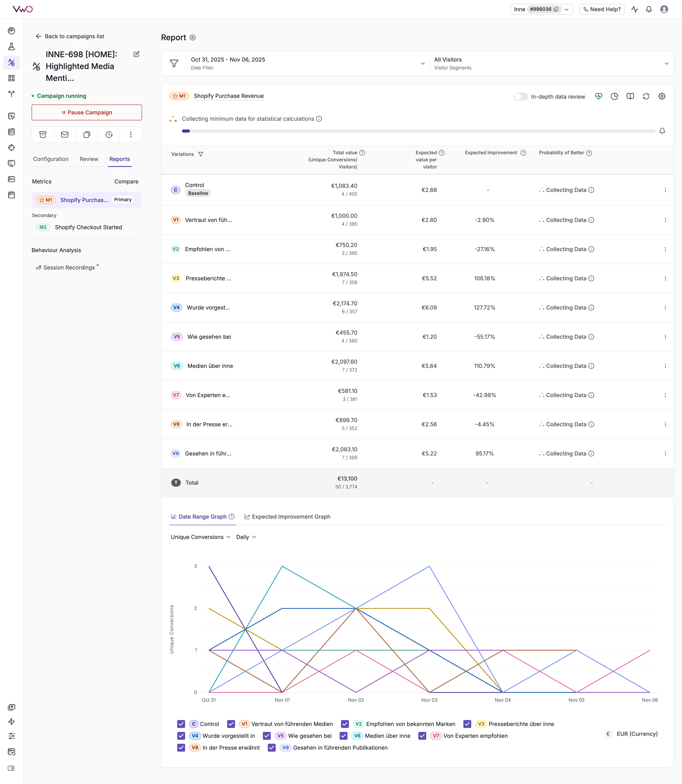Click the archive campaign icon
Screen dimensions: 682x784
point(43,135)
